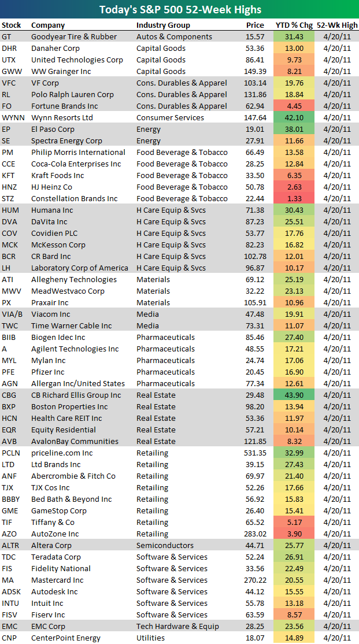Select Allergan Inc/United States
Image resolution: width=359 pixels, height=644 pixels.
(78, 383)
